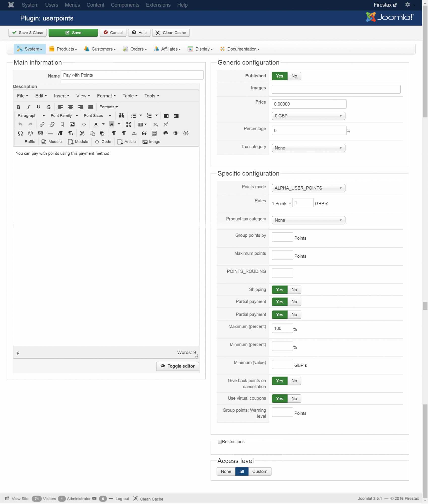Open background color picker arrow
The image size is (428, 504).
[x=119, y=124]
